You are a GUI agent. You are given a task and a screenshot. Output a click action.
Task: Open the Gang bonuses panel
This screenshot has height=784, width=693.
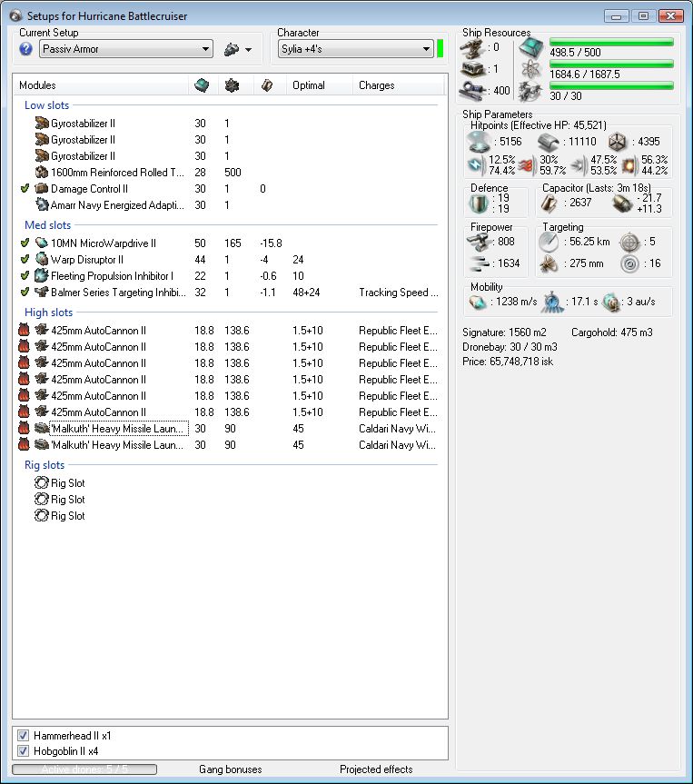point(231,769)
